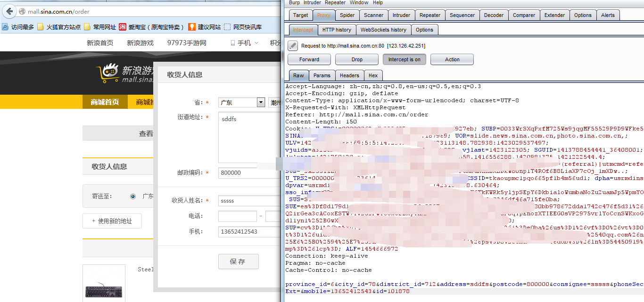Screen dimensions: 644x302
Task: Click the 收货人姓名 field with sssss
Action: (x=249, y=201)
